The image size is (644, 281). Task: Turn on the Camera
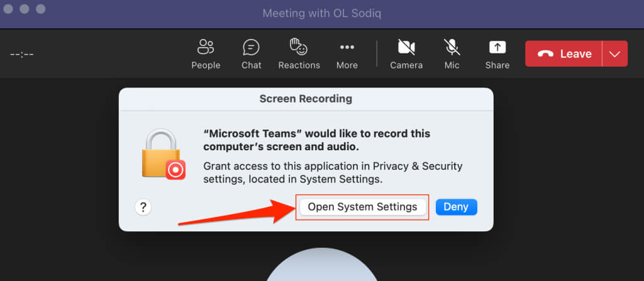pos(406,53)
